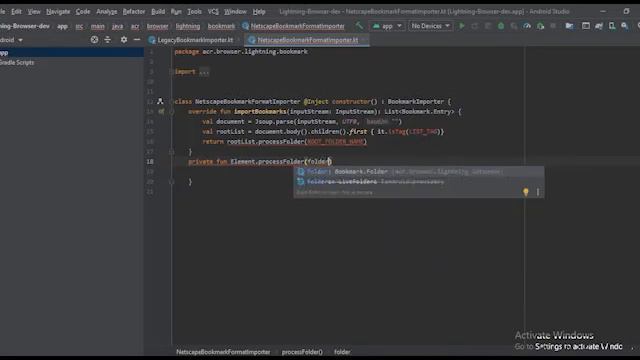Image resolution: width=640 pixels, height=360 pixels.
Task: Open Project Structure folder icon
Action: pos(569,26)
